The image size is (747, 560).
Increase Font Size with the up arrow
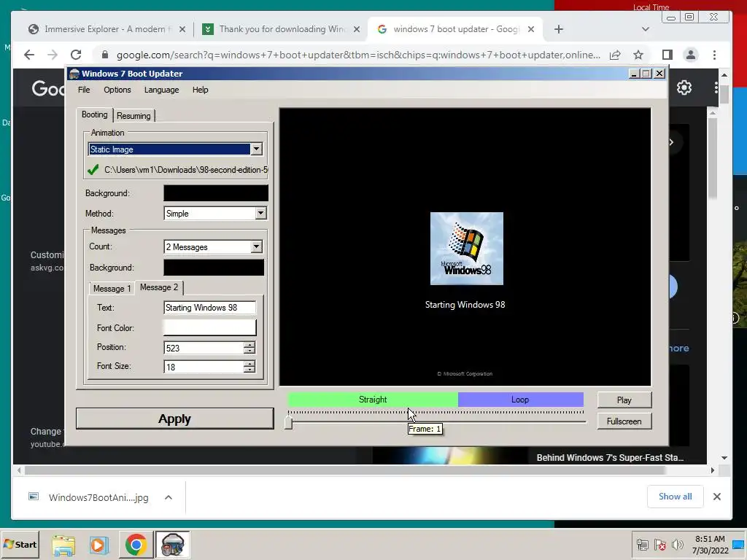click(x=249, y=363)
